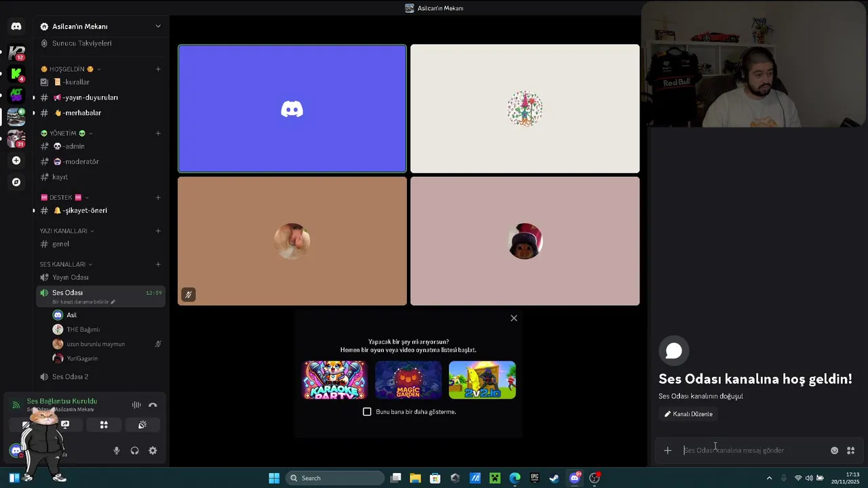Collapse the DESTEK category

(x=65, y=198)
